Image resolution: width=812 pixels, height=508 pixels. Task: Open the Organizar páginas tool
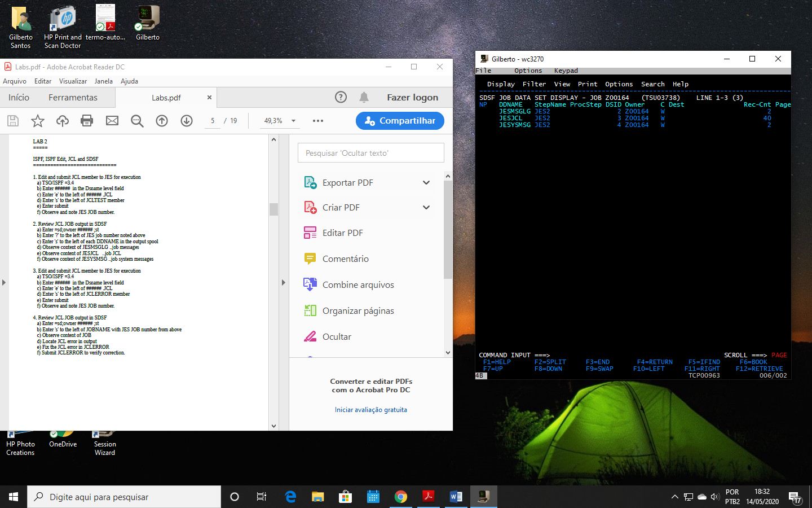(x=358, y=310)
